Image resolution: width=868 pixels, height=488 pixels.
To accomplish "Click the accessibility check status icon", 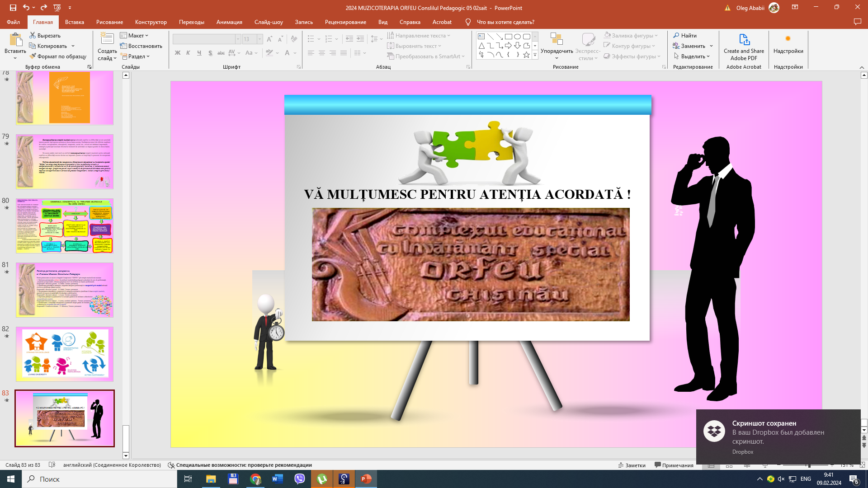I will pyautogui.click(x=171, y=465).
